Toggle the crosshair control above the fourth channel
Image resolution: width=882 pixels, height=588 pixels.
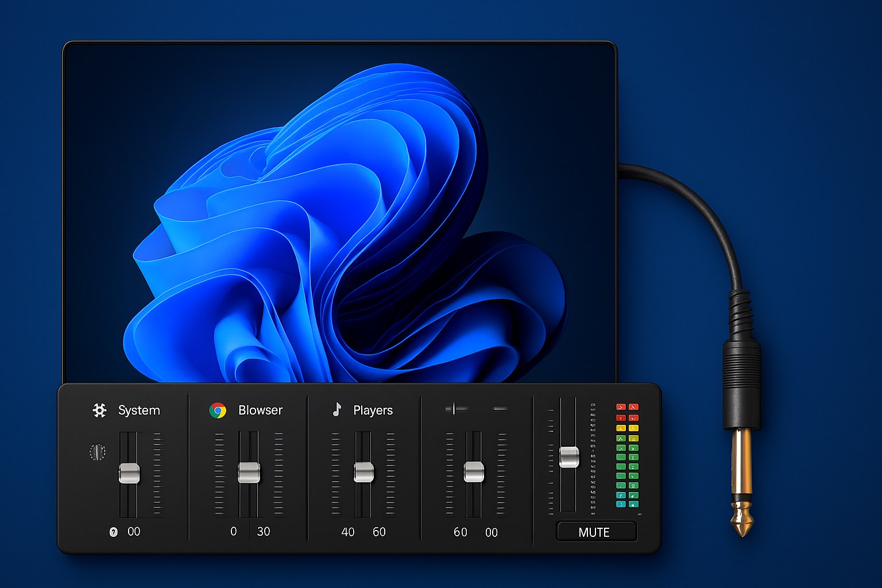[x=454, y=408]
